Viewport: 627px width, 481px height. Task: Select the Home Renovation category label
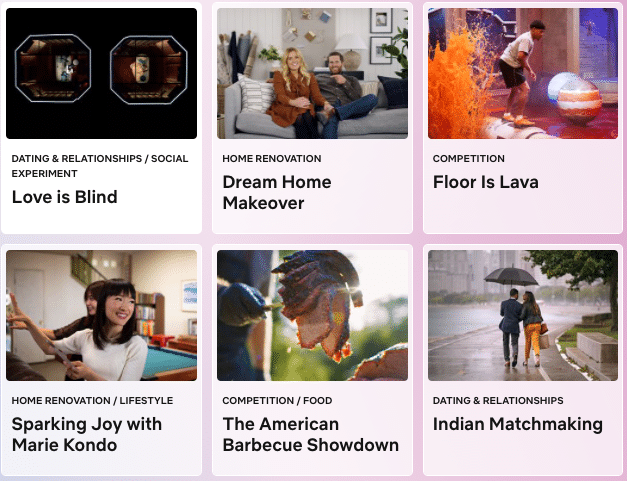point(272,158)
